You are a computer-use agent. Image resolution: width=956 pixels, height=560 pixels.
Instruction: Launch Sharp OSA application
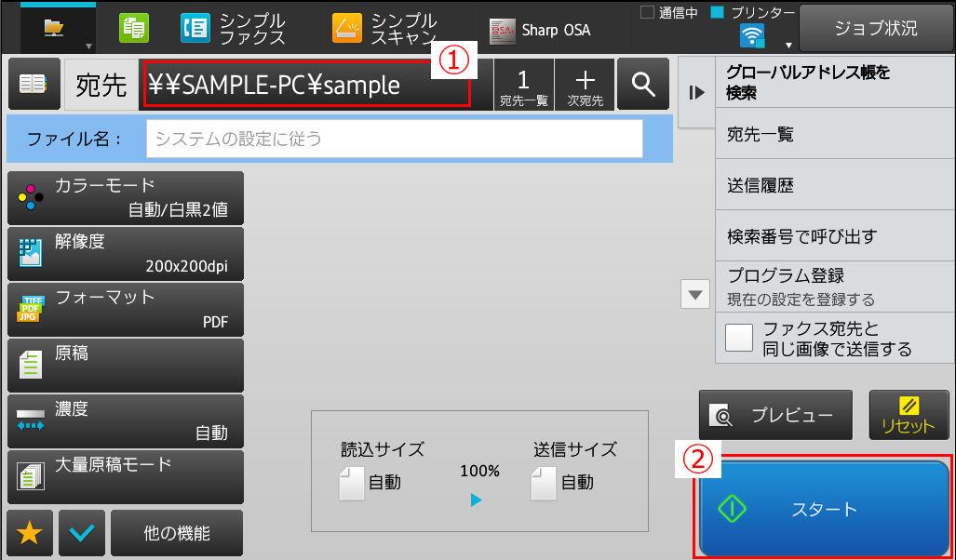(540, 30)
